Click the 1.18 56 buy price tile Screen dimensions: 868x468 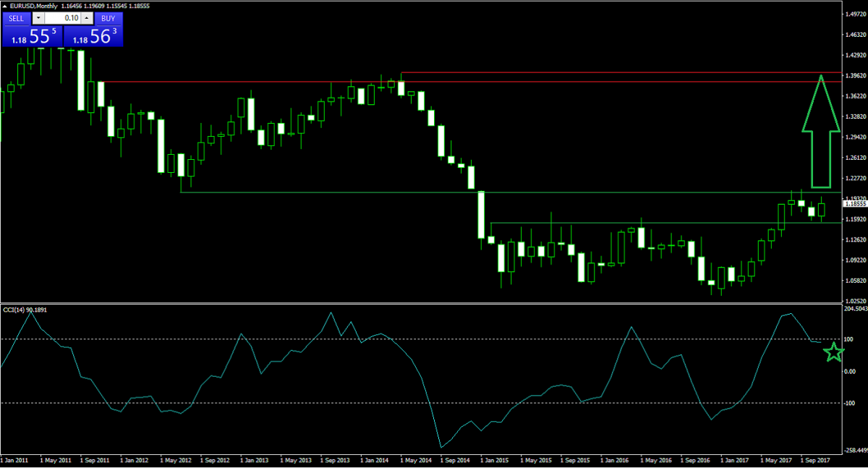click(93, 36)
